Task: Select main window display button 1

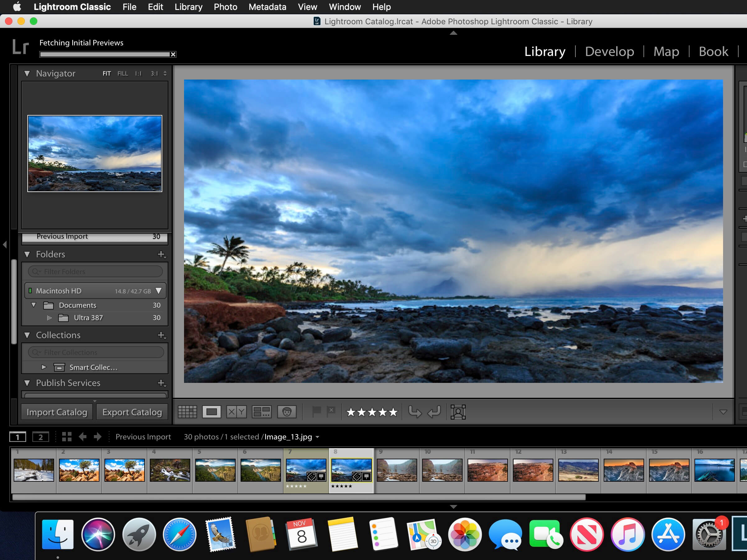Action: (x=17, y=437)
